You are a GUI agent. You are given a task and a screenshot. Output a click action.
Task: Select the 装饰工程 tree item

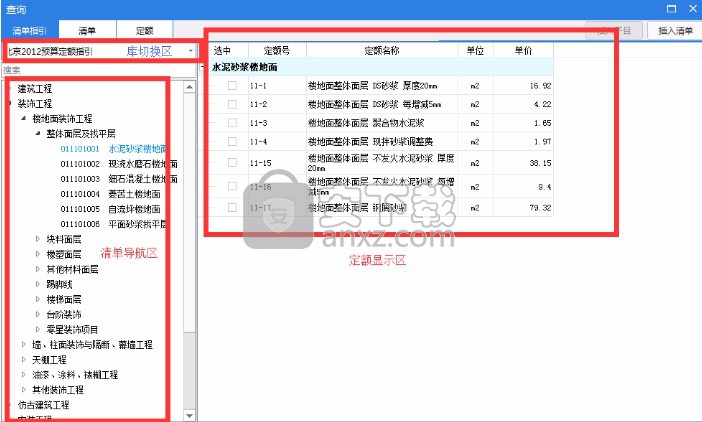(35, 103)
